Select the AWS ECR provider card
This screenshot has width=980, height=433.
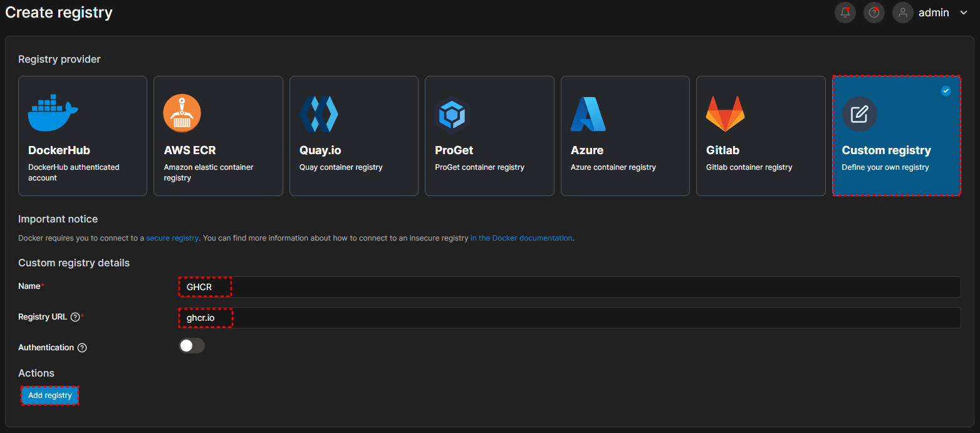click(218, 136)
